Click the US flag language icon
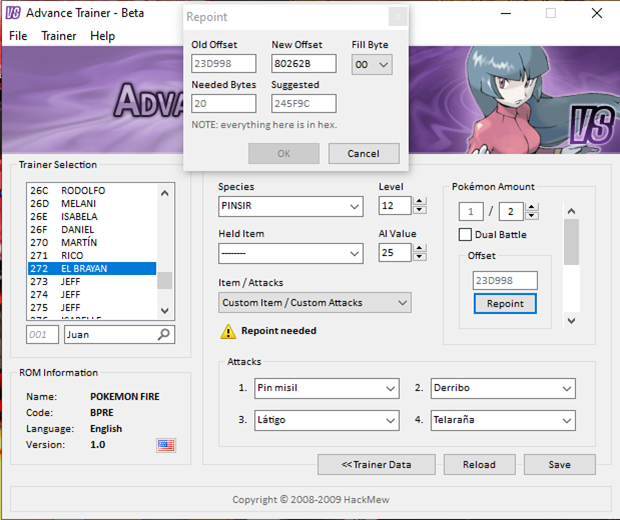The image size is (620, 520). pos(166,445)
